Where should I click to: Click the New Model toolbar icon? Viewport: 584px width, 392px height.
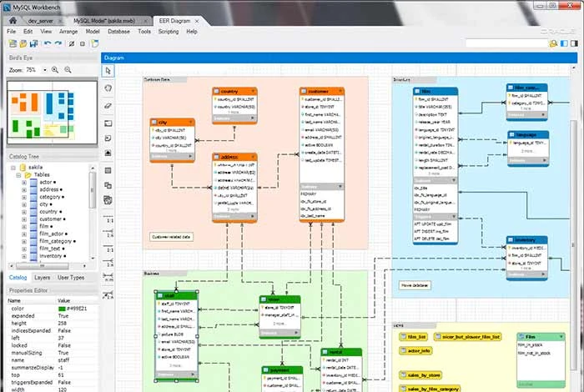[13, 43]
